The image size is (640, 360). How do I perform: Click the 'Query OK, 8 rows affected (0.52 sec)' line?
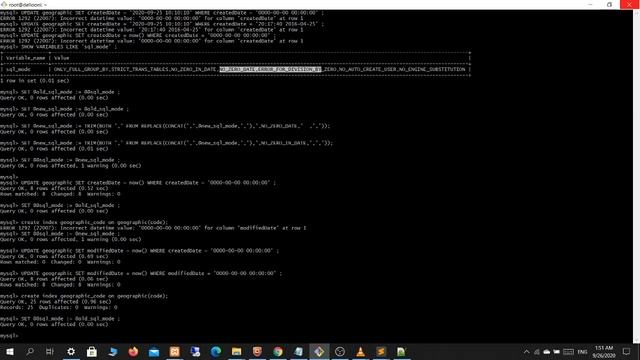54,189
